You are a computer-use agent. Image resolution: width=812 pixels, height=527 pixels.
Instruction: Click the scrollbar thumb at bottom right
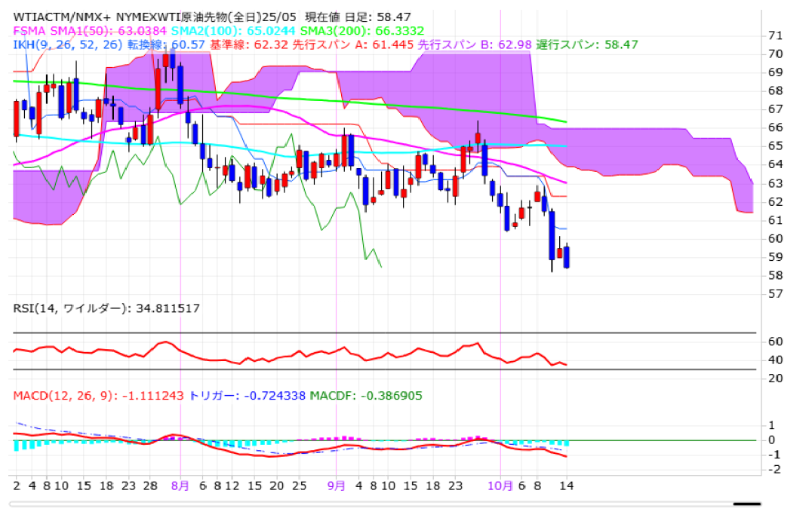tap(746, 504)
